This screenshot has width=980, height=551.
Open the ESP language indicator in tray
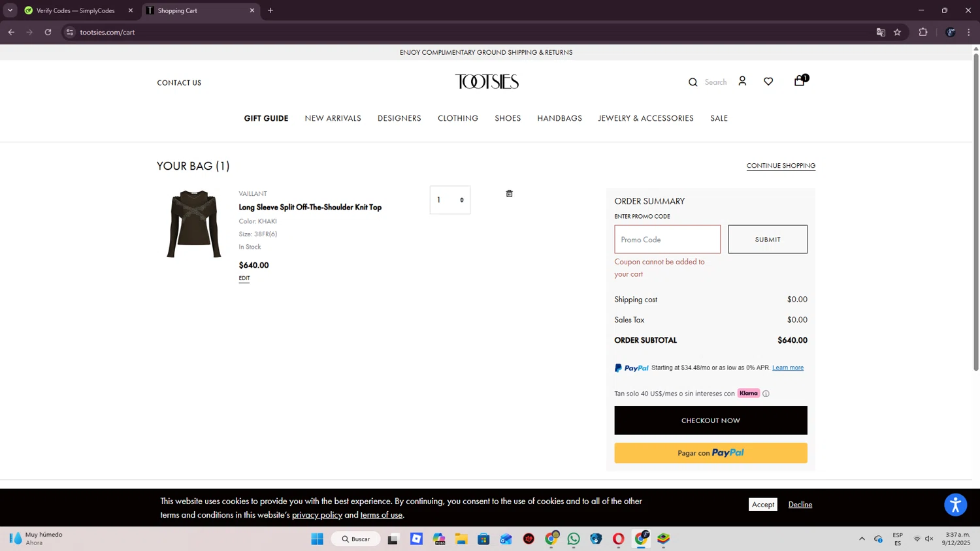(x=898, y=539)
